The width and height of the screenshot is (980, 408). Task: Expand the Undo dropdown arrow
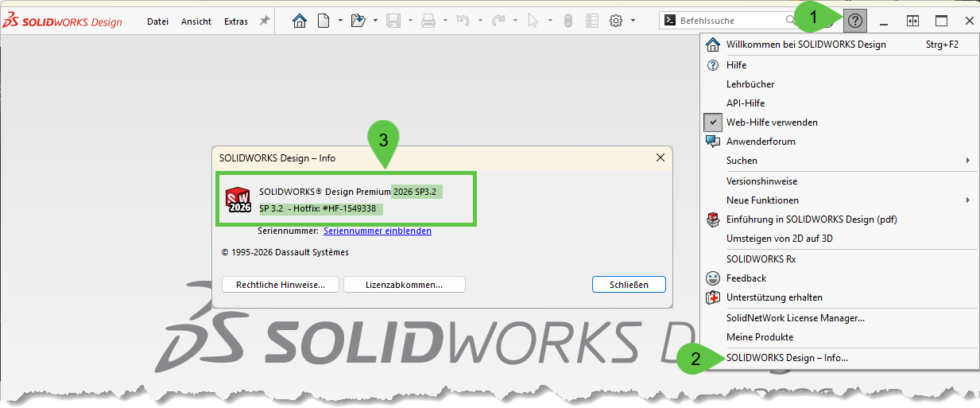(480, 21)
